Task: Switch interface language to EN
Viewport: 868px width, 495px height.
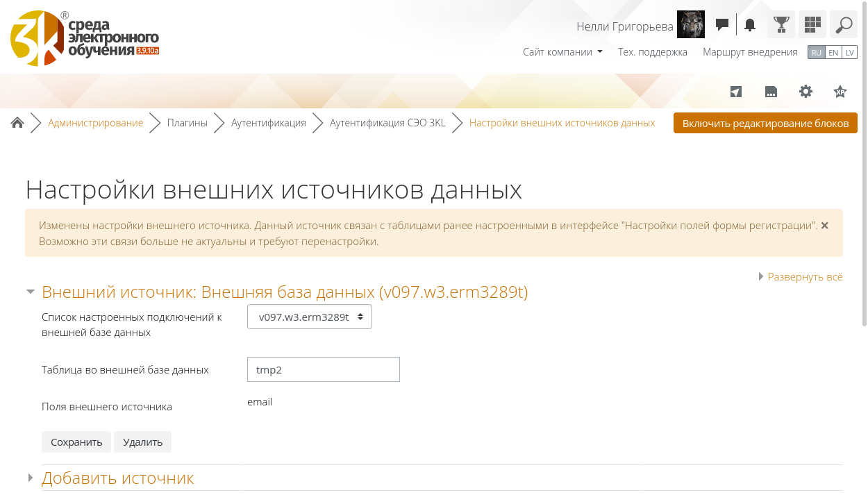Action: [x=833, y=53]
